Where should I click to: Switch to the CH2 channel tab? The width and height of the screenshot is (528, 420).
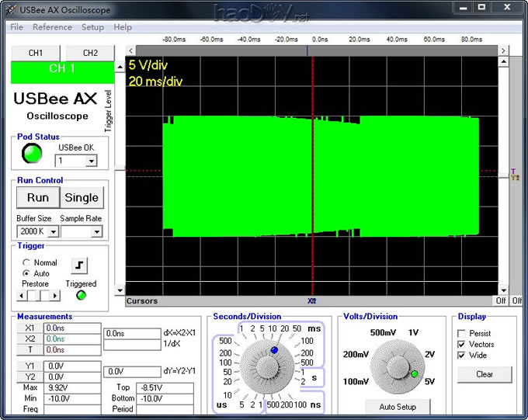click(90, 53)
